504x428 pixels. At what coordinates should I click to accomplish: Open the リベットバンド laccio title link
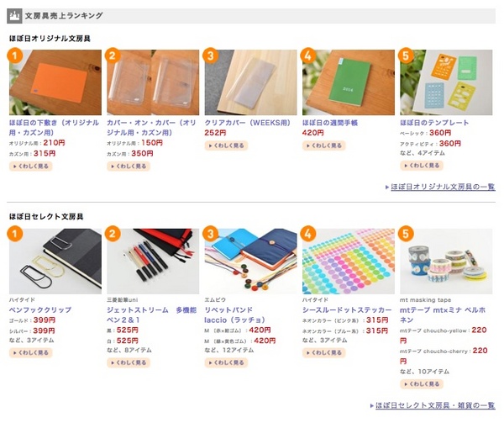tap(234, 314)
